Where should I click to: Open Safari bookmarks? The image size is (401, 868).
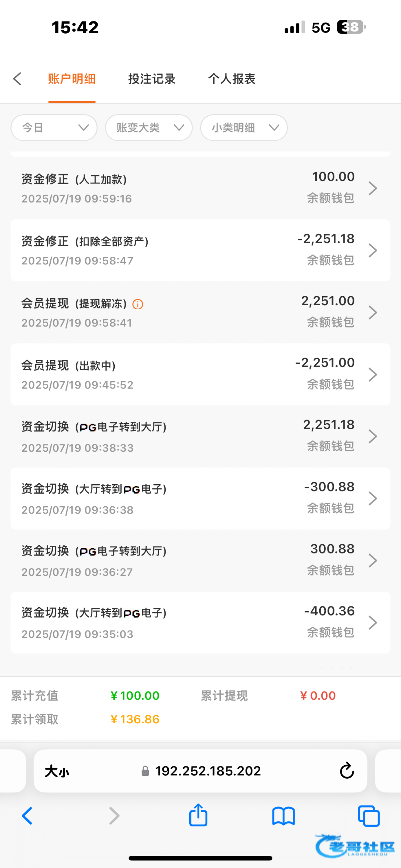[283, 816]
